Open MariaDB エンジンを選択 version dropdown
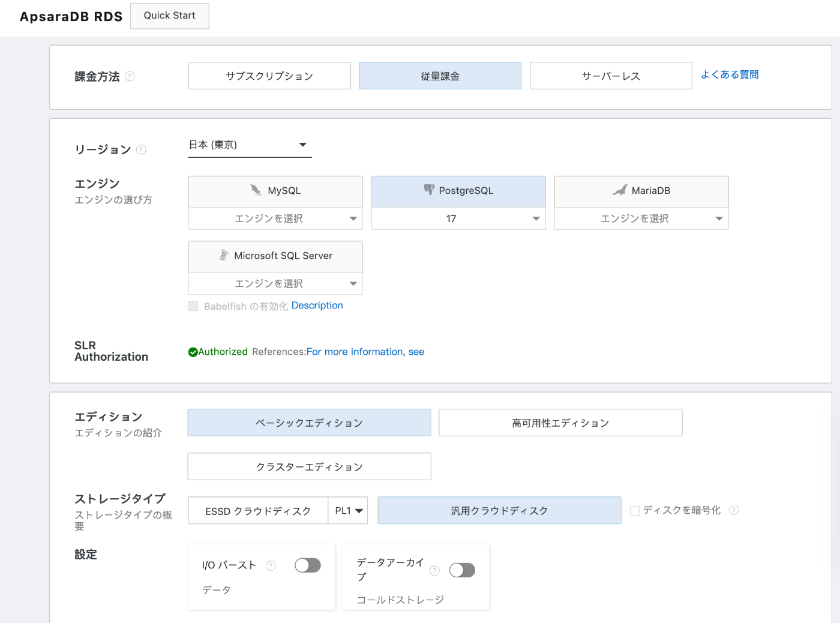840x623 pixels. pos(641,218)
